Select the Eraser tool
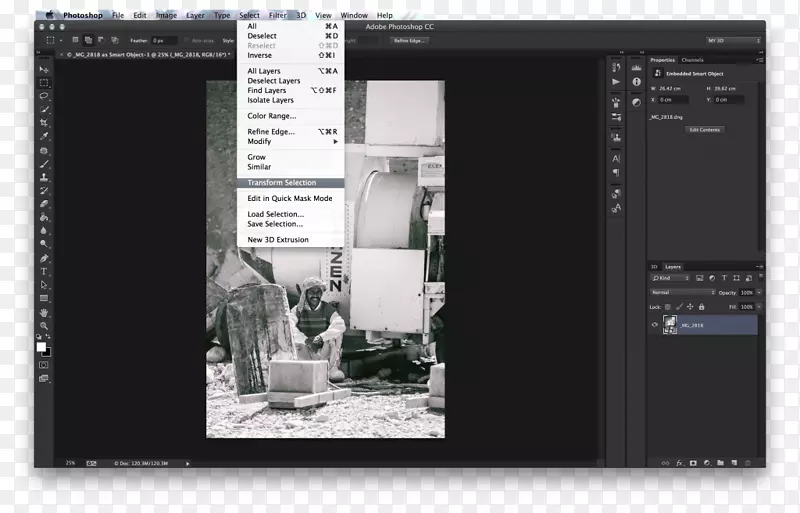 [x=44, y=204]
